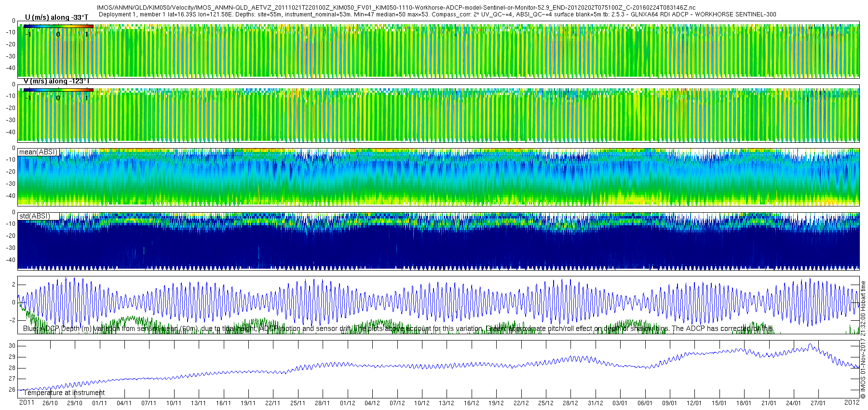
Task: Select the '13/12' date tick
Action: (x=447, y=403)
